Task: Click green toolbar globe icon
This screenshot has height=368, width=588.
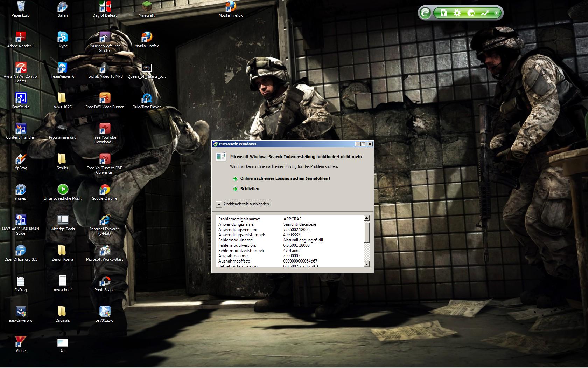Action: 471,13
